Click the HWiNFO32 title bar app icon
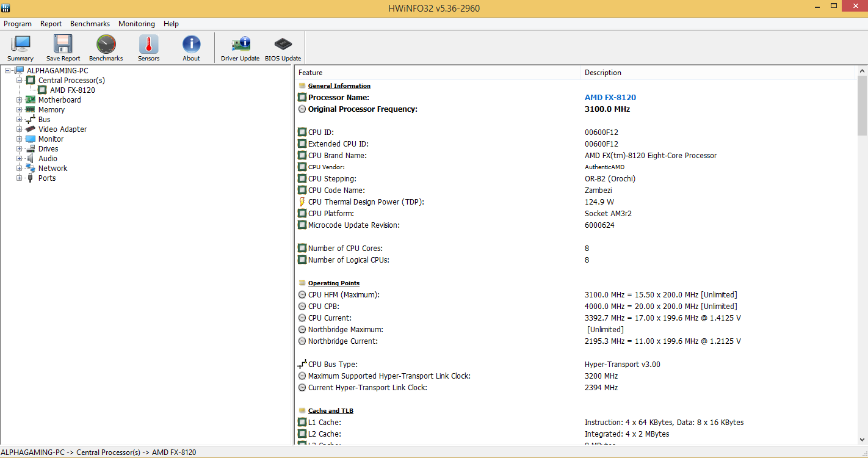Screen dimensions: 868x458 6,7
